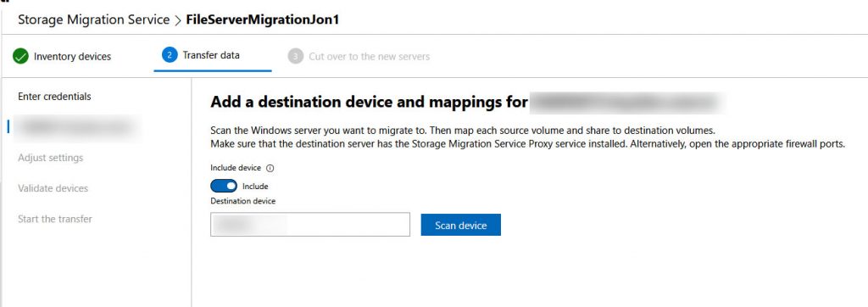The height and width of the screenshot is (307, 868).
Task: Click the breadcrumb chevron after Storage Migration Service
Action: click(178, 20)
